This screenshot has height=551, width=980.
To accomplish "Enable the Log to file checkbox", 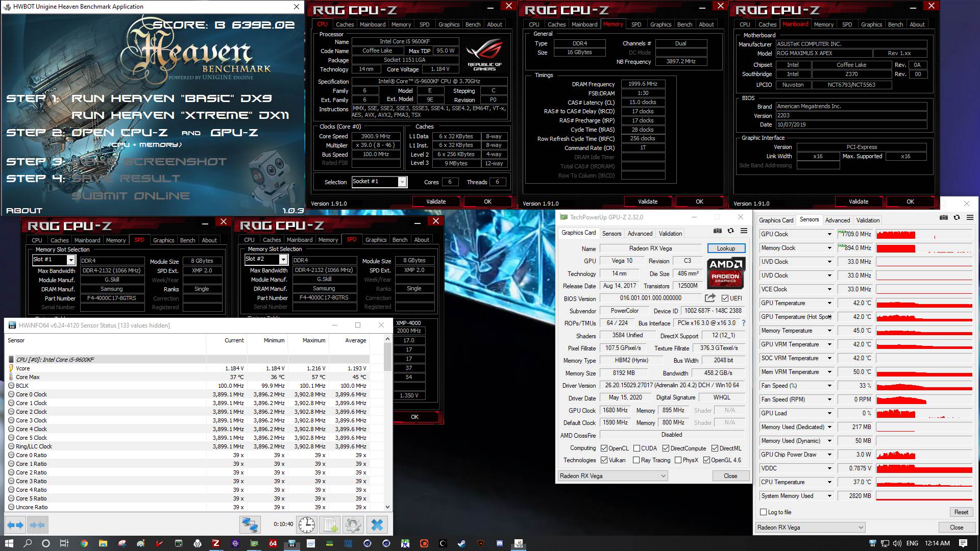I will pyautogui.click(x=764, y=512).
